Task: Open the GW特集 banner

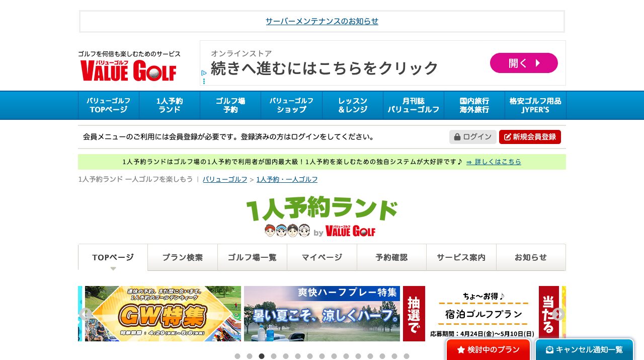Action: [x=163, y=314]
